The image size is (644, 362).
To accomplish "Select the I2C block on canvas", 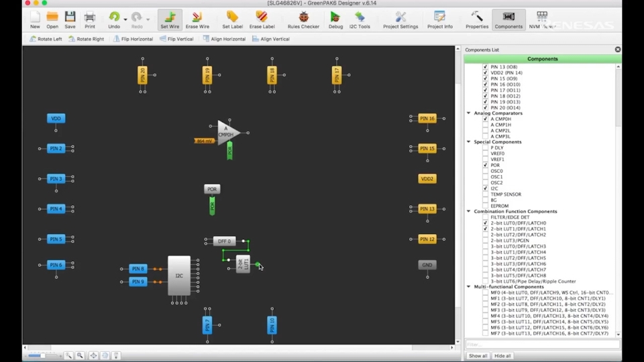I will pyautogui.click(x=179, y=276).
